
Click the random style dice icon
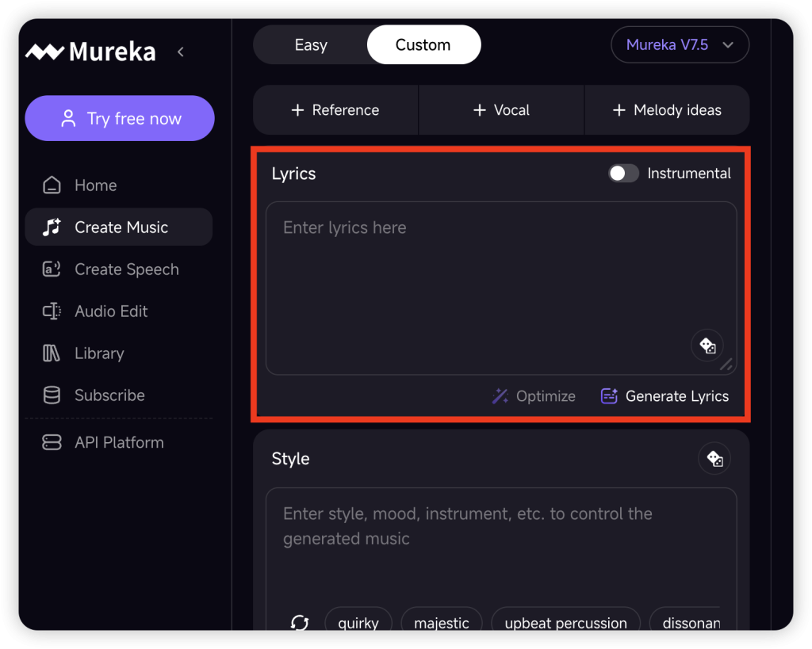coord(714,459)
